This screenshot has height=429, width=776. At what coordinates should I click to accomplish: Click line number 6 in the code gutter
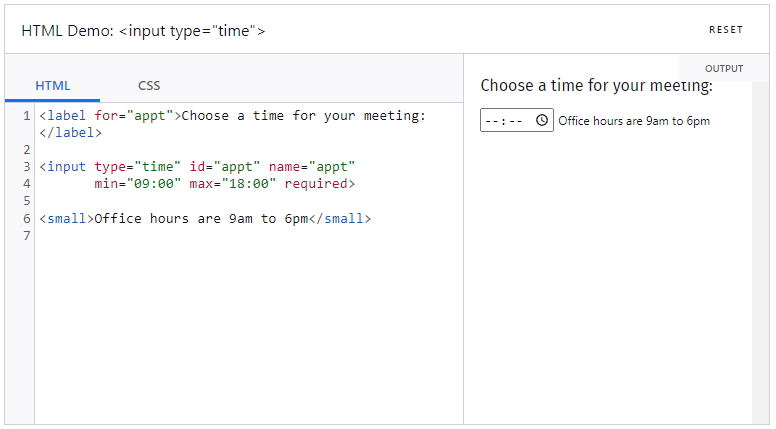click(27, 219)
